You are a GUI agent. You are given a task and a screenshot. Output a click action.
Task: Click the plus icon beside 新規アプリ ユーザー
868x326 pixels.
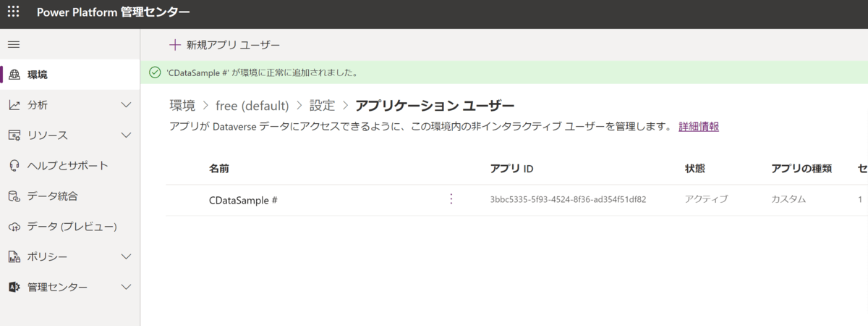click(174, 45)
